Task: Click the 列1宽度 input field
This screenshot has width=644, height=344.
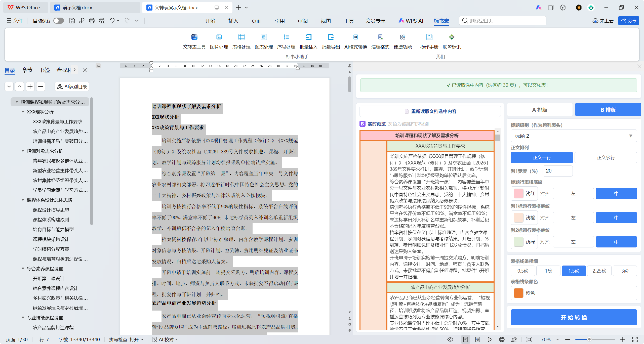Action: coord(557,171)
